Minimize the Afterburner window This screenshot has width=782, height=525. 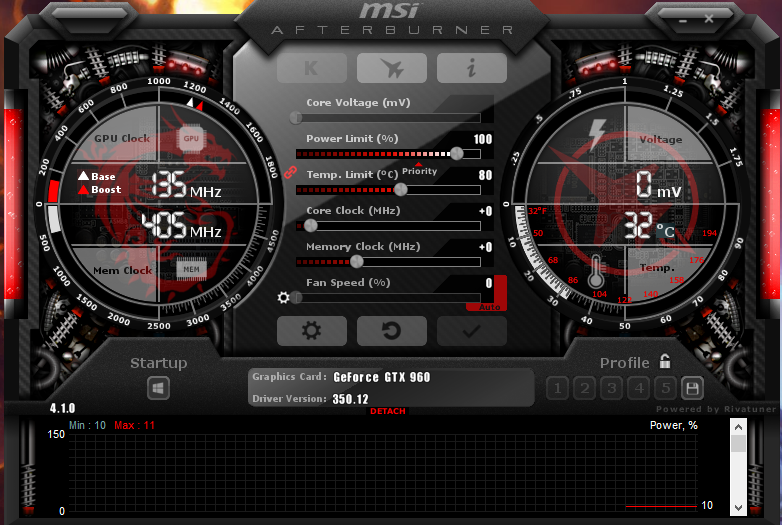pos(683,21)
